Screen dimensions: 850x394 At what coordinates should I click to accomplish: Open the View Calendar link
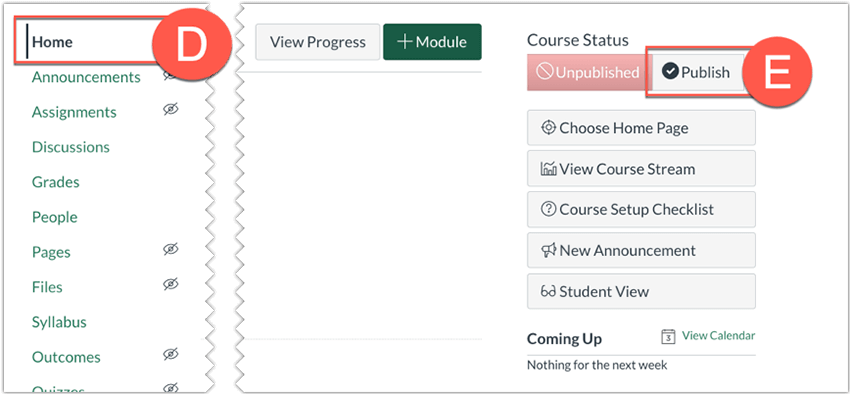tap(718, 335)
